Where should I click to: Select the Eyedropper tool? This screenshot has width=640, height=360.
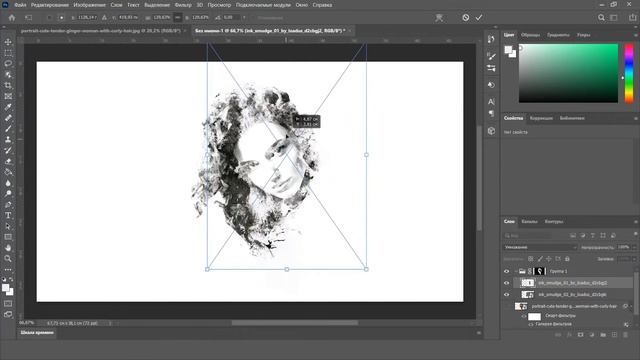8,107
